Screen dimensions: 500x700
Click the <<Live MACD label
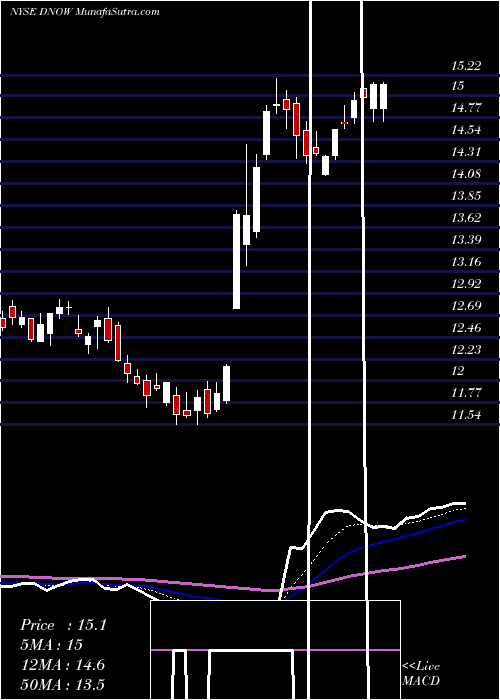[x=421, y=674]
